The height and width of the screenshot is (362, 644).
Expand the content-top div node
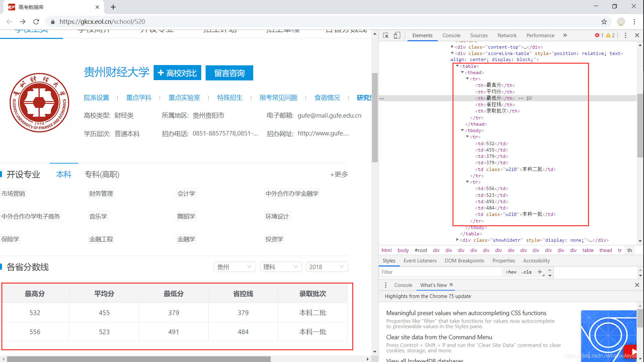452,47
